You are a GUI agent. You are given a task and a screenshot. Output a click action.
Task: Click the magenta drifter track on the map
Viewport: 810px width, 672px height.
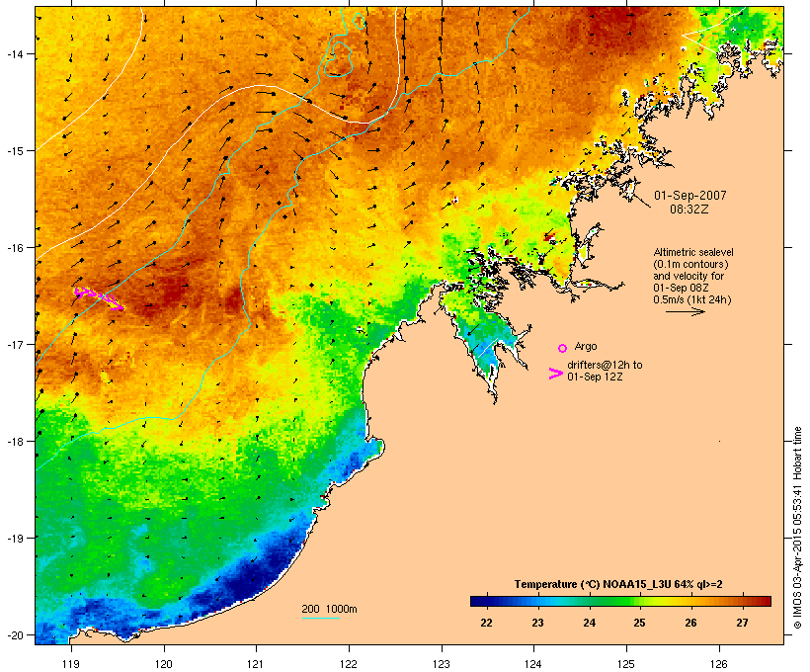click(99, 297)
